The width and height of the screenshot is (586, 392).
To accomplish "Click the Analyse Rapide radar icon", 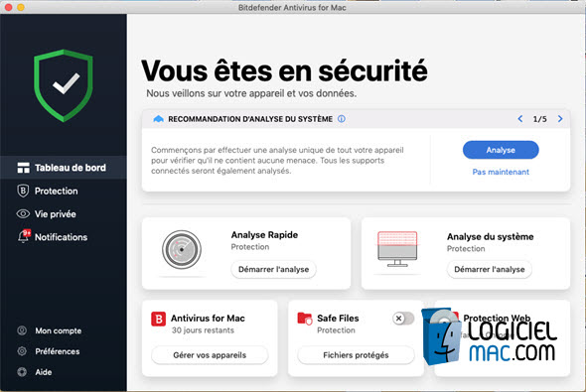I will [182, 249].
